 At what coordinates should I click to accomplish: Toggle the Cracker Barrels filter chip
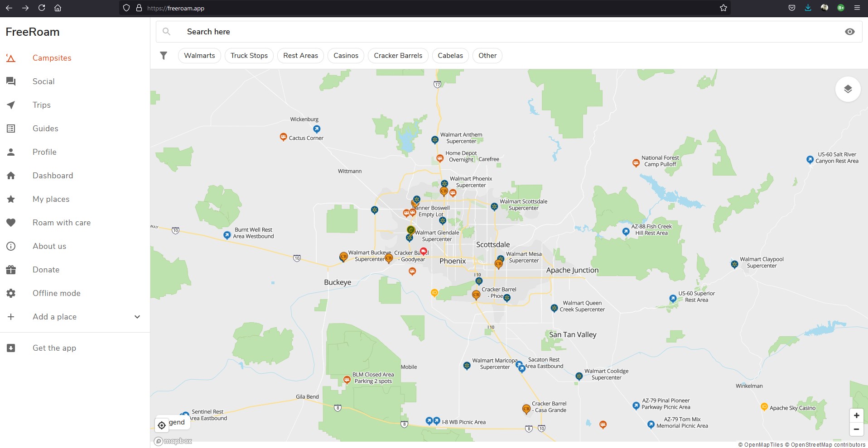pyautogui.click(x=398, y=56)
